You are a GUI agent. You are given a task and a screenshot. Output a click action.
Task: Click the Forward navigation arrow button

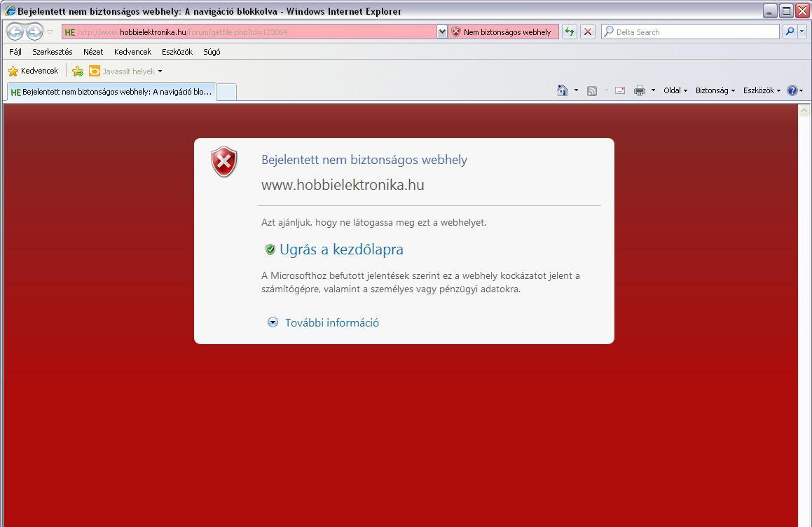34,32
